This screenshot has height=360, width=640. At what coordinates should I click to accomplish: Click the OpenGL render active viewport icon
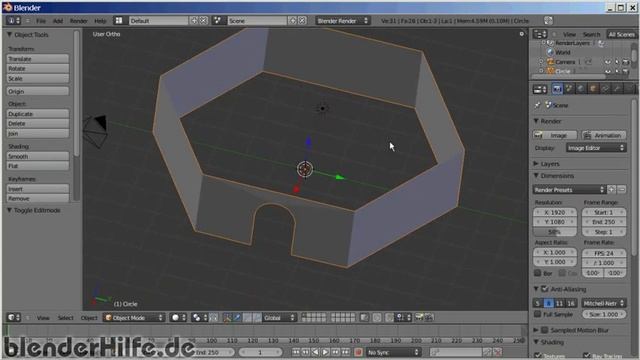click(x=419, y=318)
